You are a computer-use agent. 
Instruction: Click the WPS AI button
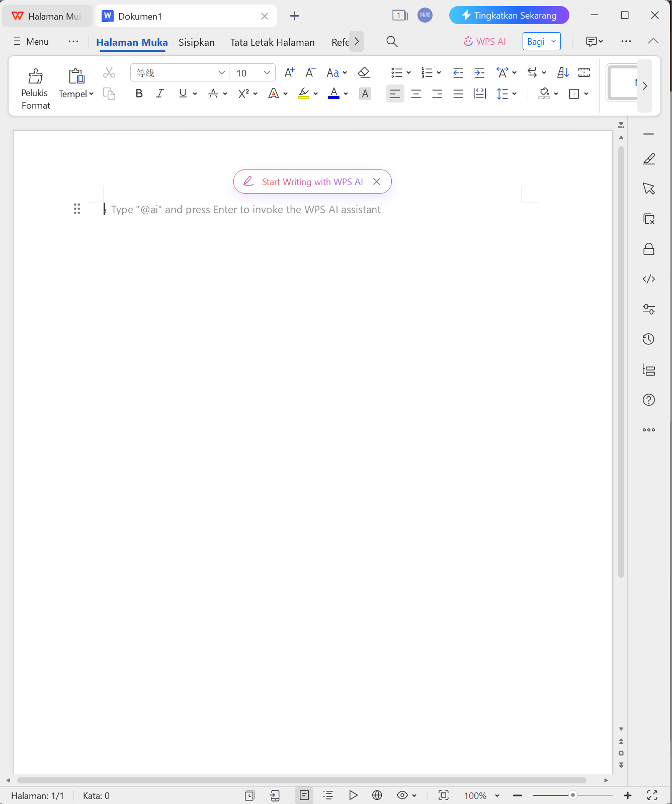(484, 42)
